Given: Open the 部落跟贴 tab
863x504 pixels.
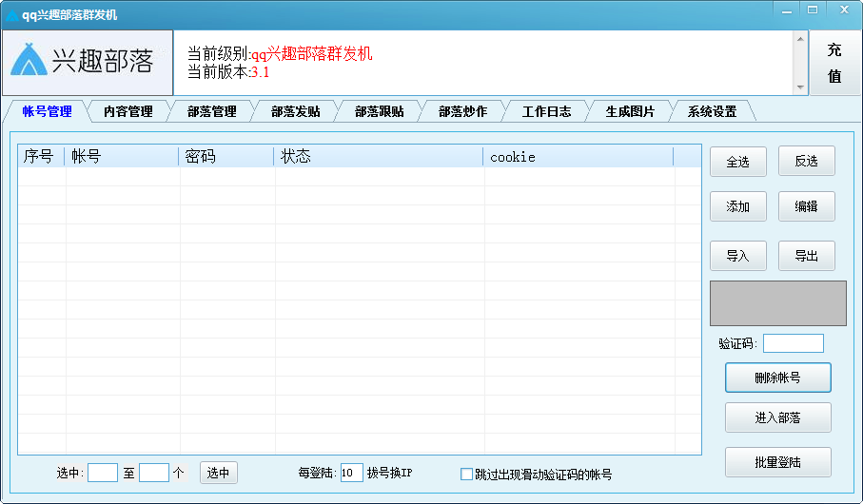Looking at the screenshot, I should click(x=380, y=111).
